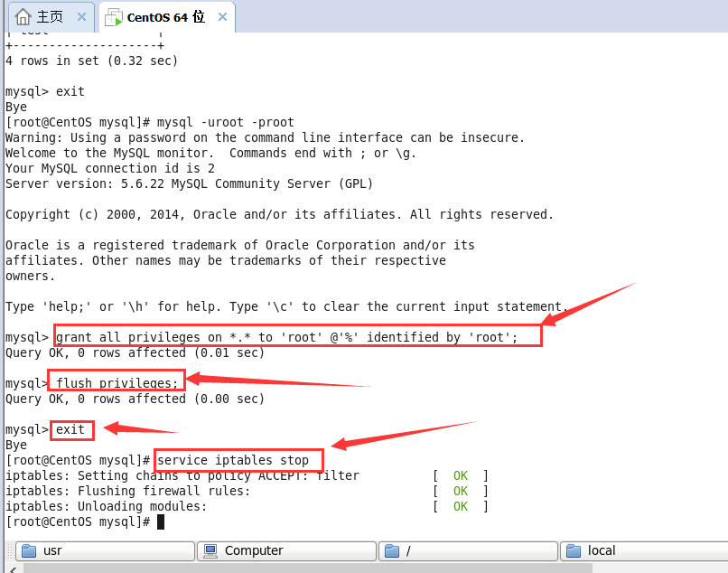Click the usr folder icon in taskbar
The image size is (728, 573).
tap(29, 550)
